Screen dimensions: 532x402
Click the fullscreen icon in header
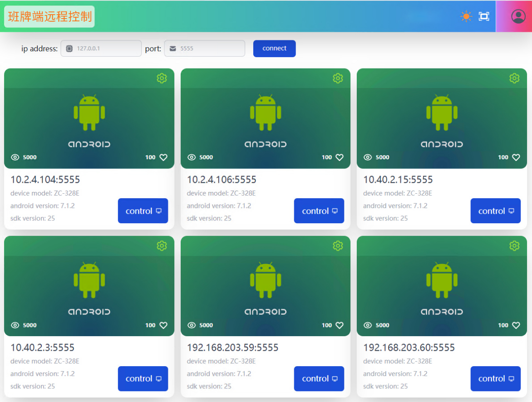484,17
